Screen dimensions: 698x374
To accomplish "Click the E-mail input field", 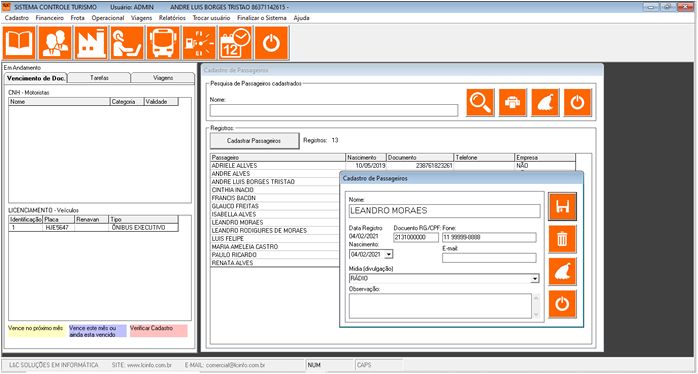I will coord(489,258).
